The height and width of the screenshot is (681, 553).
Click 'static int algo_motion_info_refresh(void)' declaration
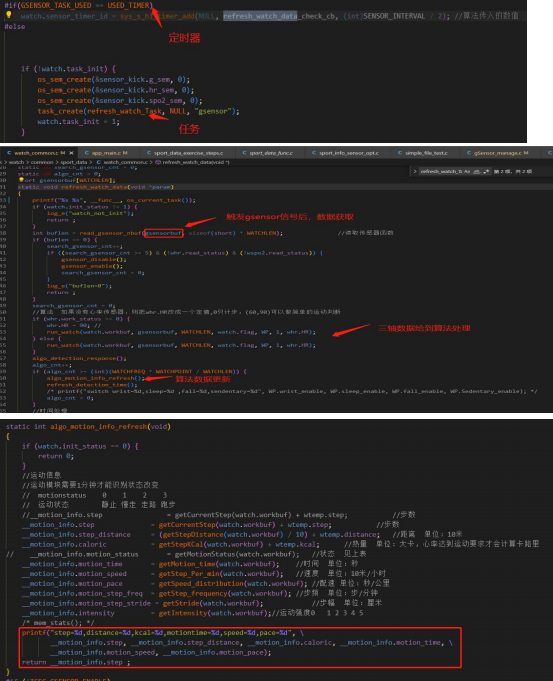coord(88,426)
